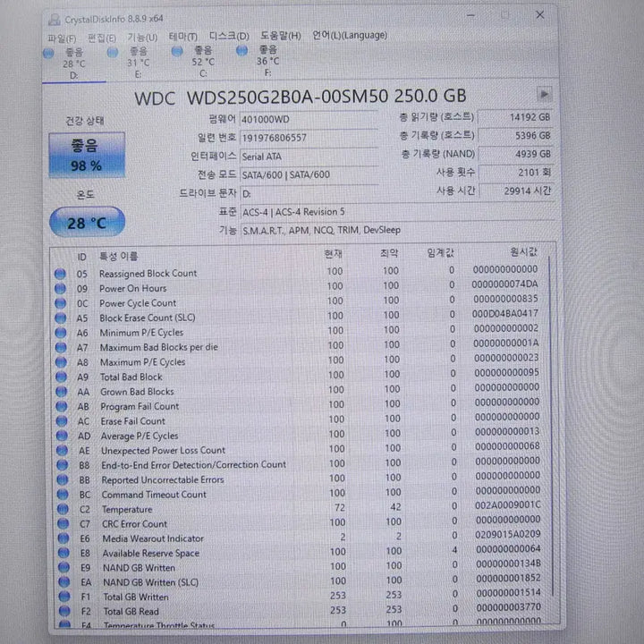Open the 테마(T) menu
Screen dimensions: 644x644
click(183, 37)
